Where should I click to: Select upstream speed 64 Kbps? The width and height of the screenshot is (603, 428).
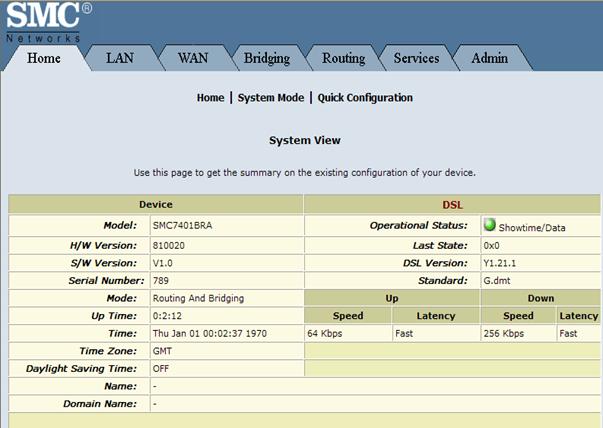coord(325,333)
